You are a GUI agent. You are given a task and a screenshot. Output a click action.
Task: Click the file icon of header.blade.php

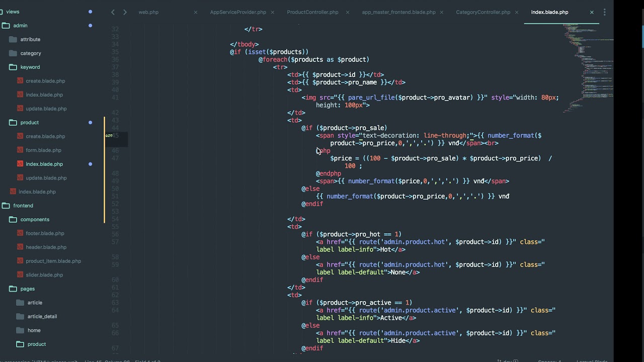[20, 247]
